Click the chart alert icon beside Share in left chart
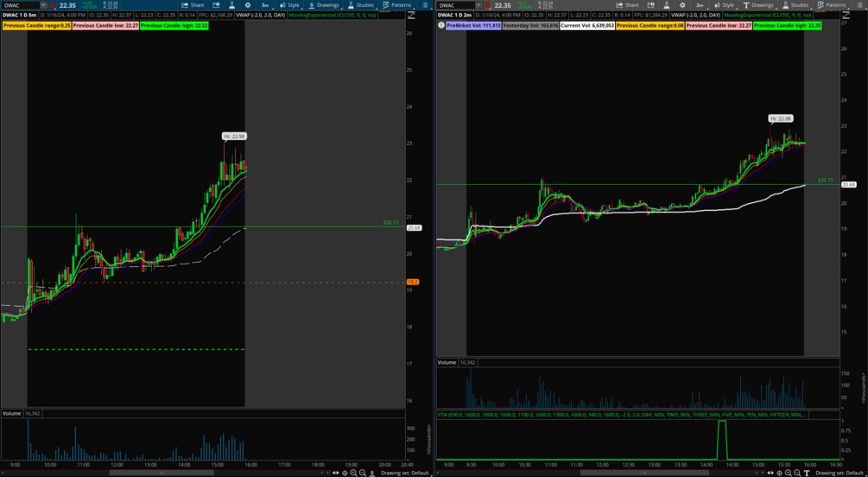 pyautogui.click(x=217, y=5)
